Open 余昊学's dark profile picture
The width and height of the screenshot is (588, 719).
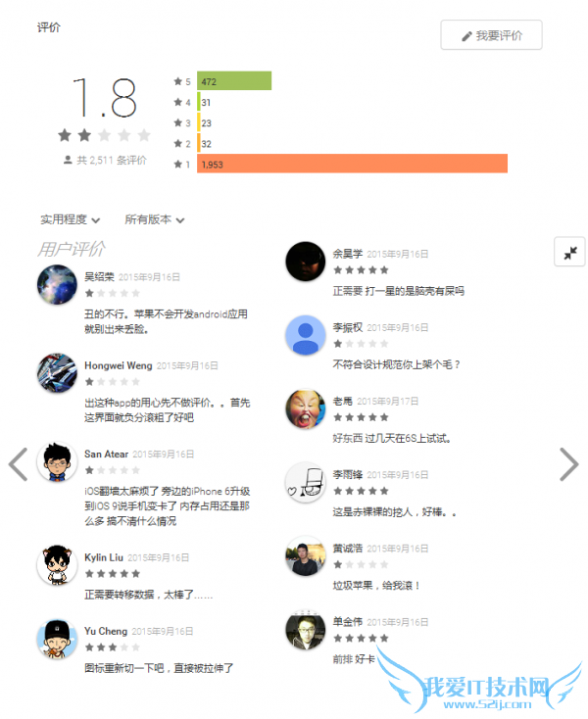(306, 262)
